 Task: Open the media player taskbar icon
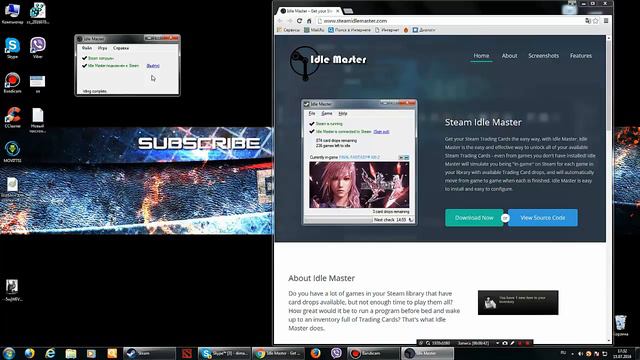click(91, 353)
